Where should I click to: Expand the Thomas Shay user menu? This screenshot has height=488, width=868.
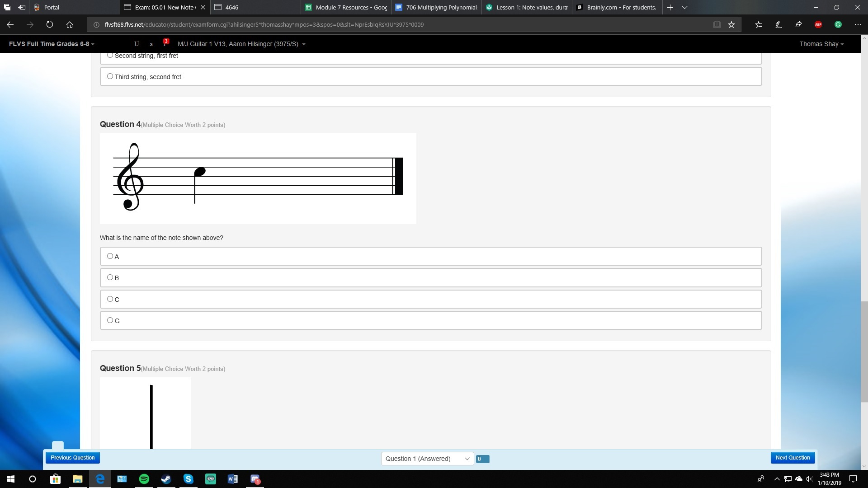click(821, 44)
